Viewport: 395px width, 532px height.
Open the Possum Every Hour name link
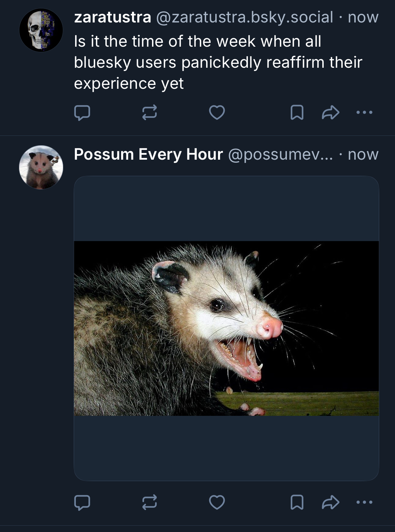click(148, 154)
